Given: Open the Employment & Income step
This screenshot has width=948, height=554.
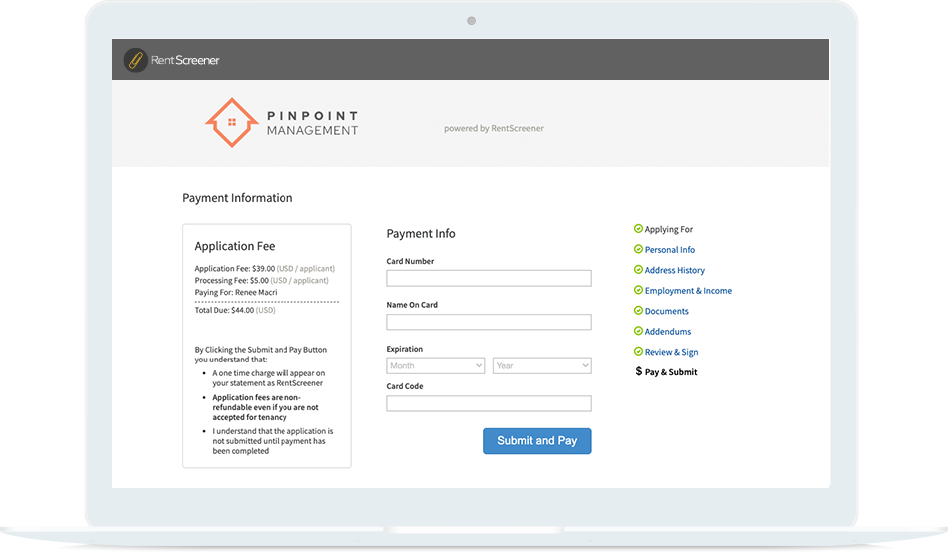Looking at the screenshot, I should point(688,291).
